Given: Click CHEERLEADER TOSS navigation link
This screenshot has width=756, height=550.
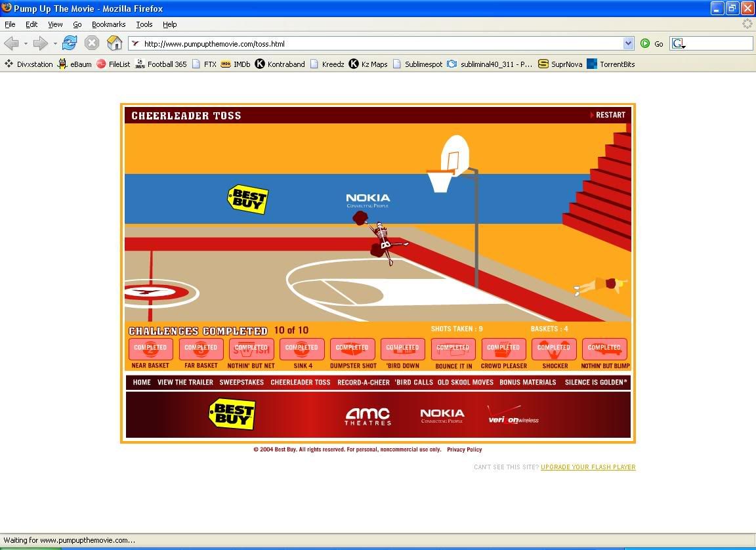Looking at the screenshot, I should pos(301,382).
